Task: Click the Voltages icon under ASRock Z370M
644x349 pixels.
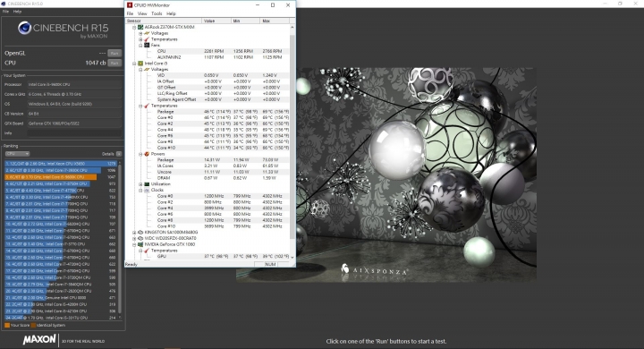Action: (147, 33)
